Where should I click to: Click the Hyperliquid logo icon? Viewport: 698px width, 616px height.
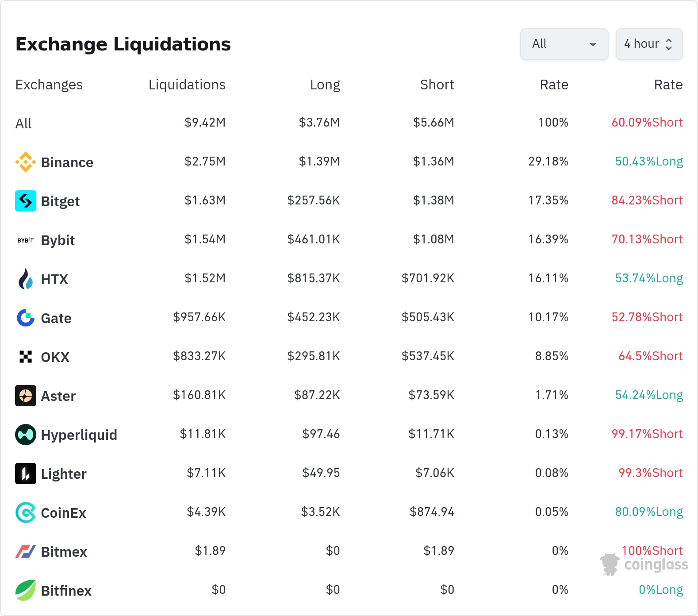coord(26,435)
